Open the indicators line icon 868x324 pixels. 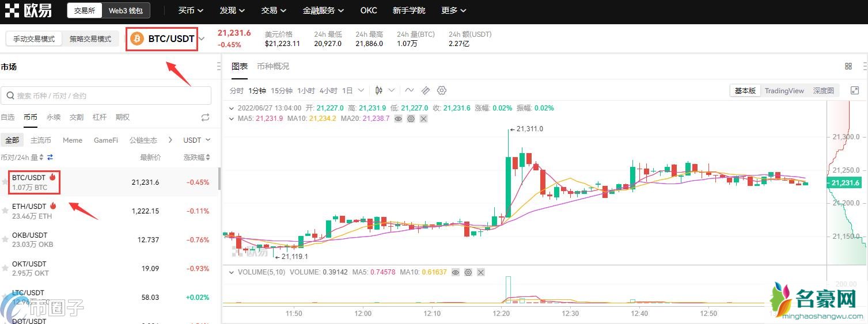tap(410, 90)
